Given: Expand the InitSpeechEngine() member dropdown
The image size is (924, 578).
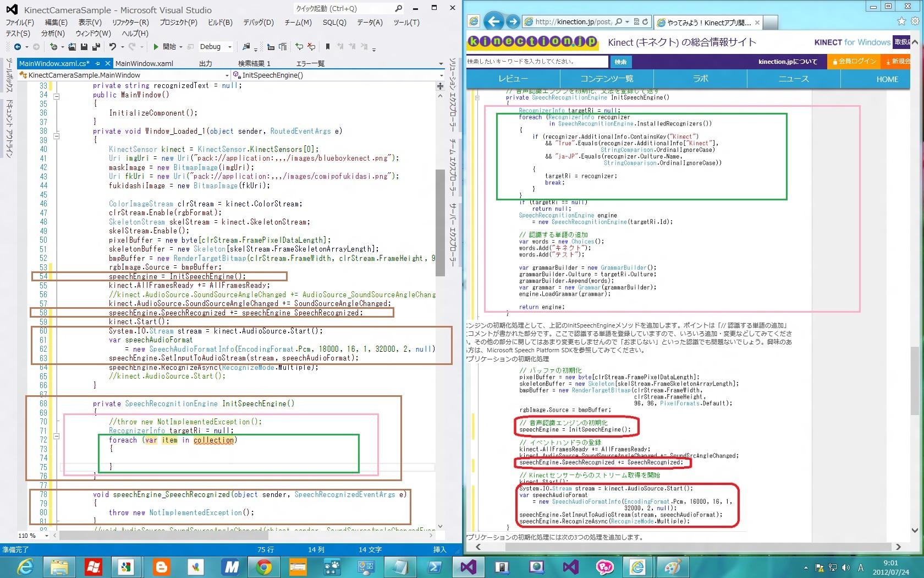Looking at the screenshot, I should [x=441, y=75].
